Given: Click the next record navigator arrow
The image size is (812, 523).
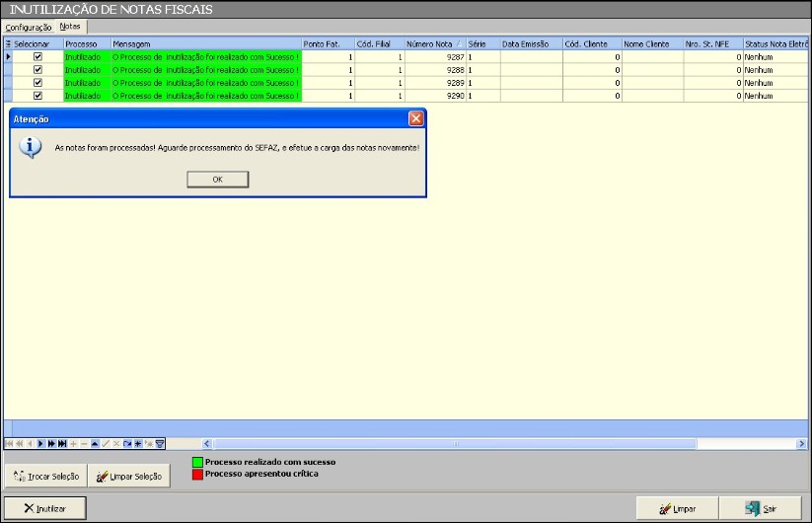Looking at the screenshot, I should coord(40,444).
